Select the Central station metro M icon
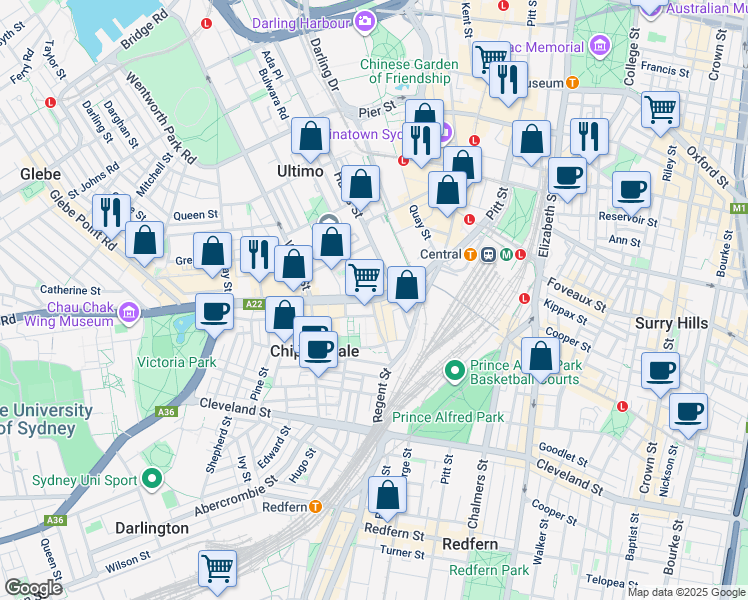748x600 pixels. pyautogui.click(x=506, y=255)
